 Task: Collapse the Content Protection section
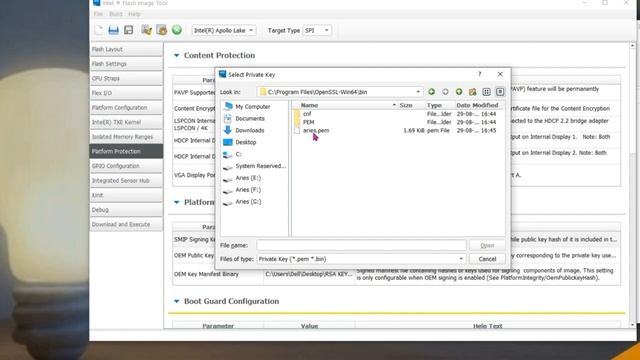pyautogui.click(x=176, y=55)
